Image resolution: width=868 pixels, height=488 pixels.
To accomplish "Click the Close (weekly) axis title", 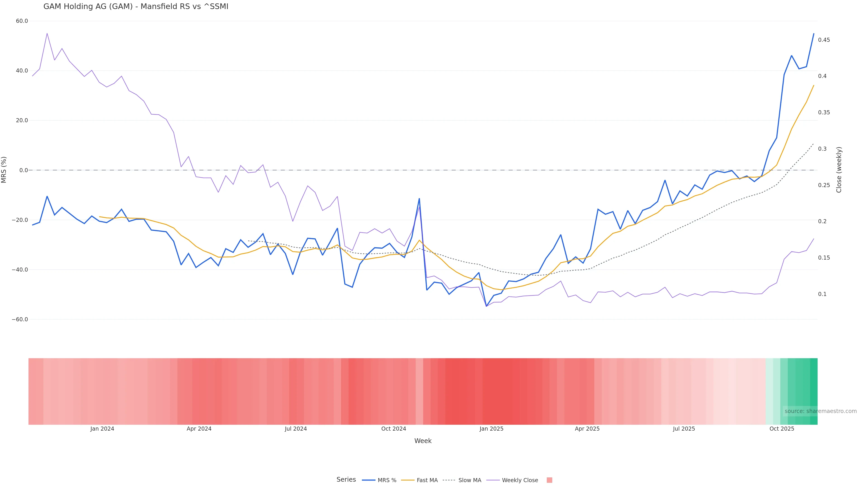I will pyautogui.click(x=839, y=170).
